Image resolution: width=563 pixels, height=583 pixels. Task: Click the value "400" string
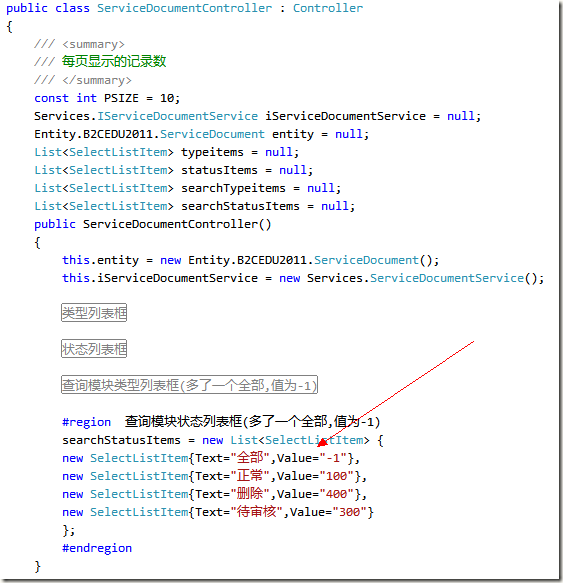coord(337,494)
